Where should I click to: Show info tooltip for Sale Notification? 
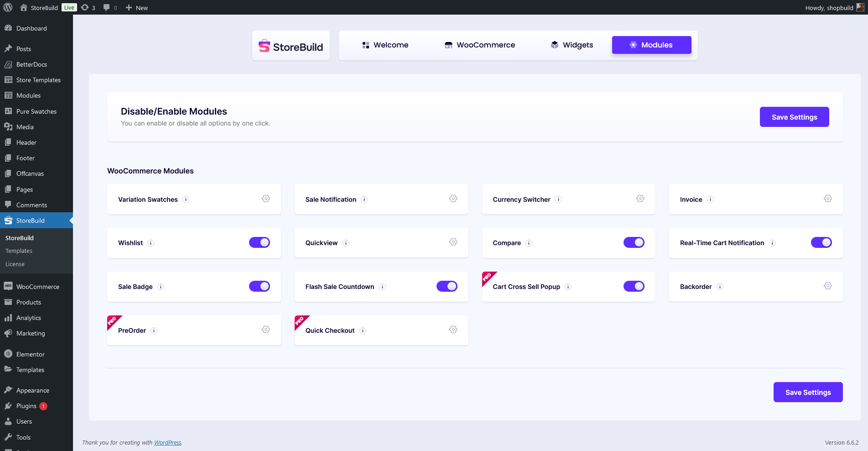364,199
